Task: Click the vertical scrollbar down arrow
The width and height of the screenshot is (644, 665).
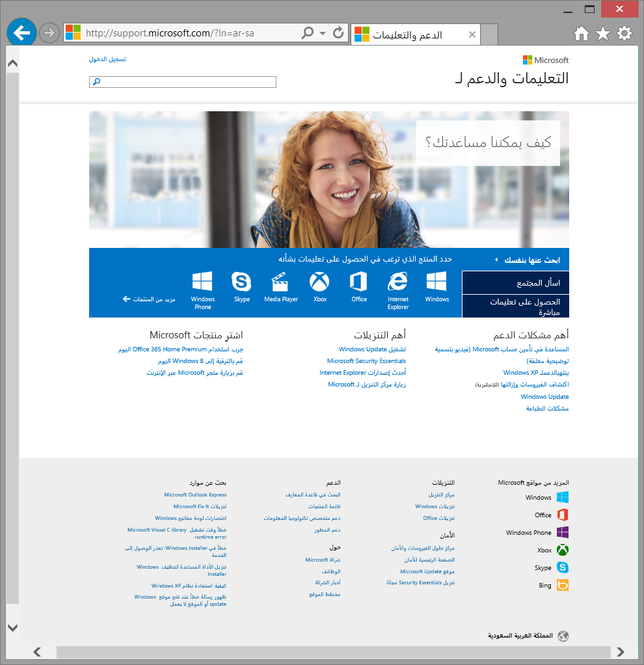Action: pyautogui.click(x=13, y=628)
